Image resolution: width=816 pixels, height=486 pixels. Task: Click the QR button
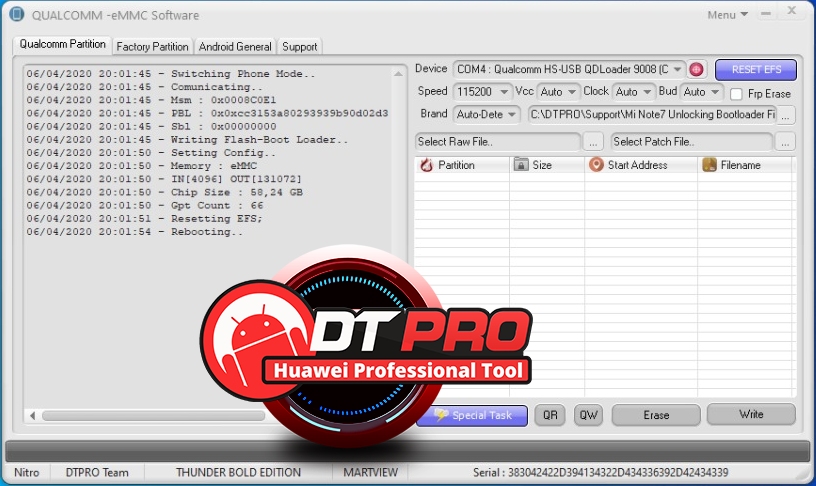point(550,415)
